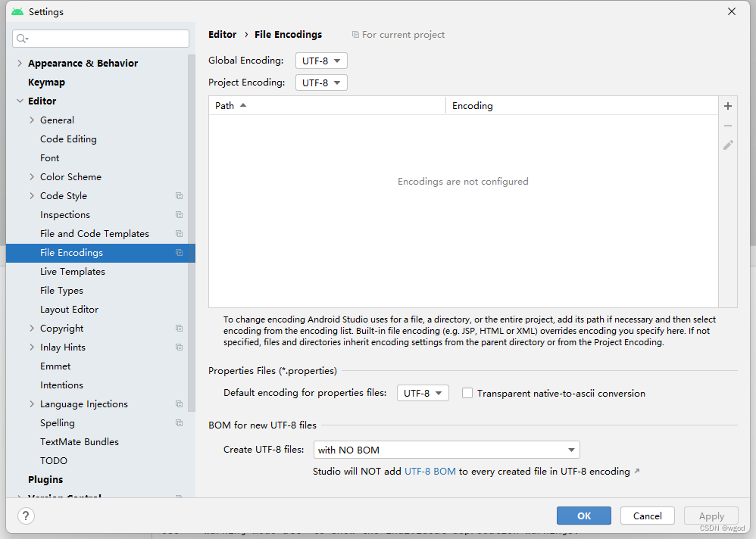Image resolution: width=756 pixels, height=539 pixels.
Task: Click the project-level icon beside File Encodings
Action: click(x=179, y=252)
